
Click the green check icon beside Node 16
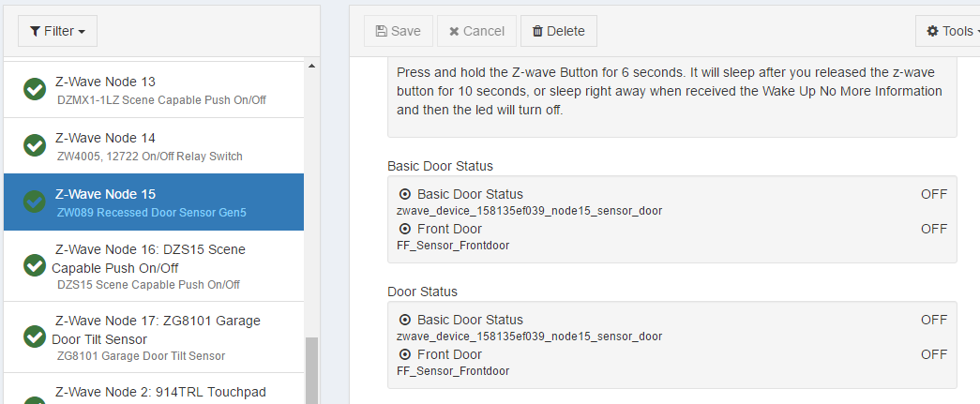pyautogui.click(x=35, y=265)
